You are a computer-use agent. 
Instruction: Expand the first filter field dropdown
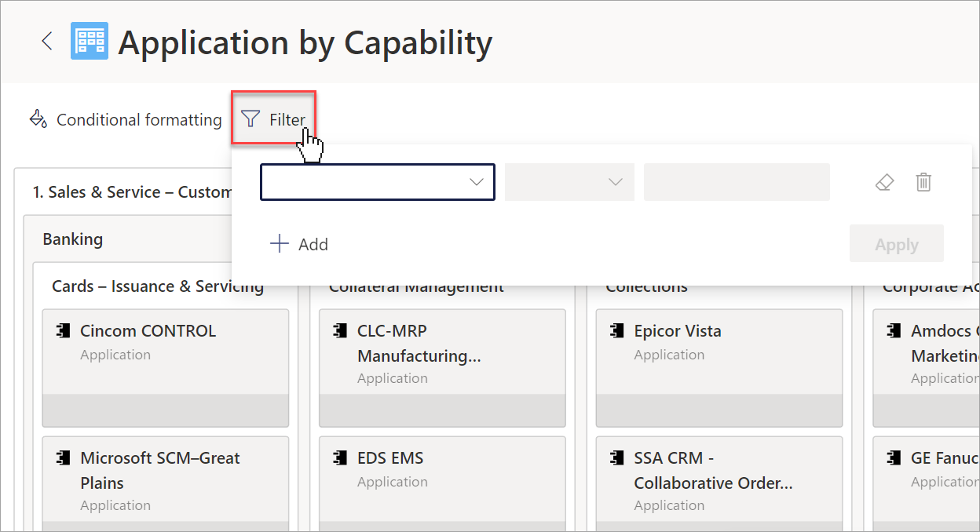[378, 182]
